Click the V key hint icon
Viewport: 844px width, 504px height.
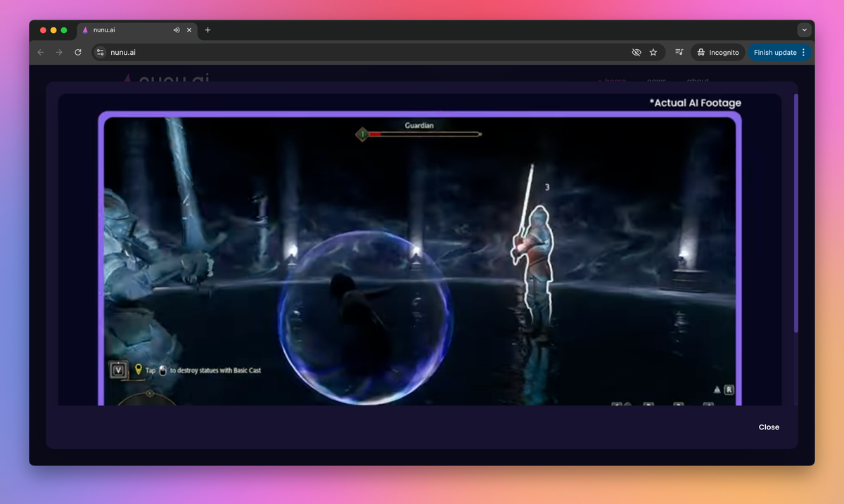[117, 370]
